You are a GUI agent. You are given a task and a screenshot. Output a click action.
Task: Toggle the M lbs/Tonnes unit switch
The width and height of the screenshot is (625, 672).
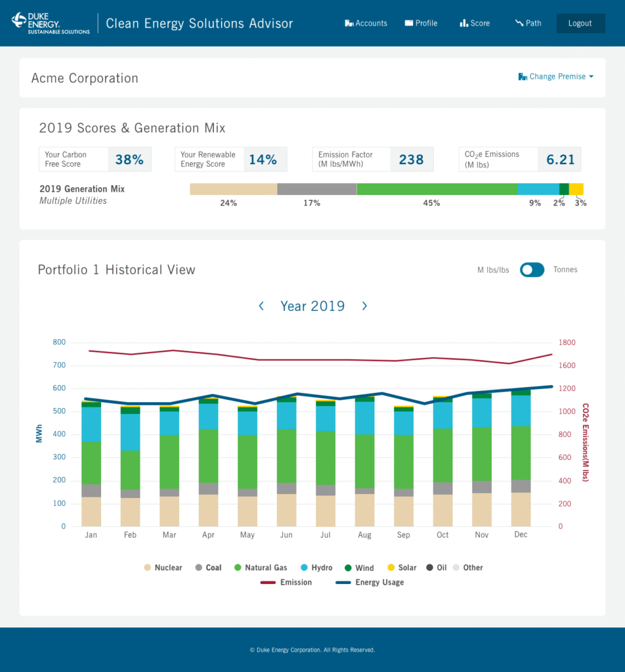tap(532, 270)
